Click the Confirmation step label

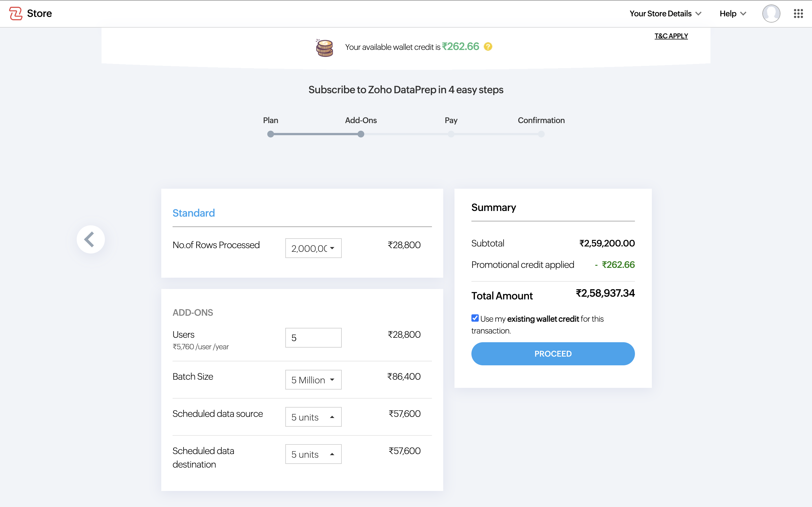coord(541,120)
